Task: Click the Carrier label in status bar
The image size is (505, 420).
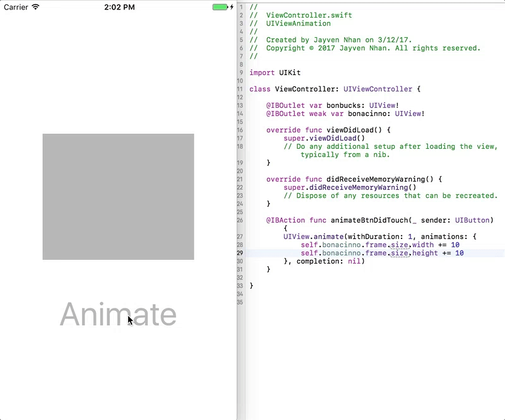Action: 16,7
